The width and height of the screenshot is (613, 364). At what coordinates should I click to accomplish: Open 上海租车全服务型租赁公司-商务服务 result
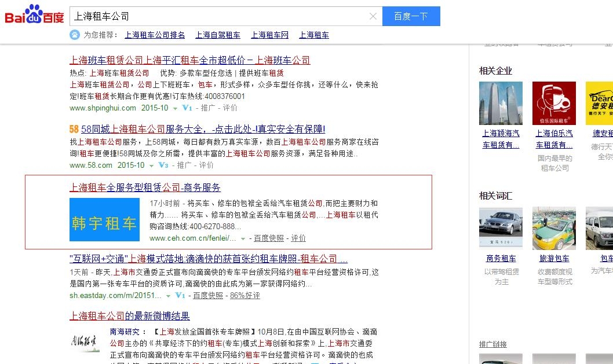point(145,187)
